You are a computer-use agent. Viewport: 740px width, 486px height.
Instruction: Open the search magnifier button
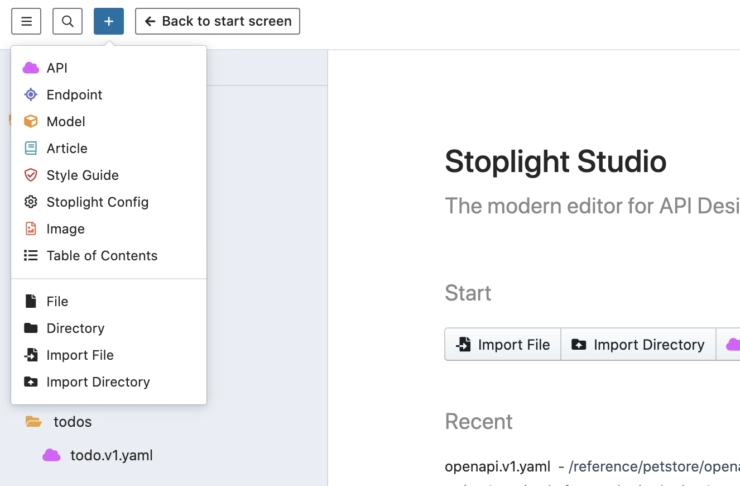coord(67,21)
